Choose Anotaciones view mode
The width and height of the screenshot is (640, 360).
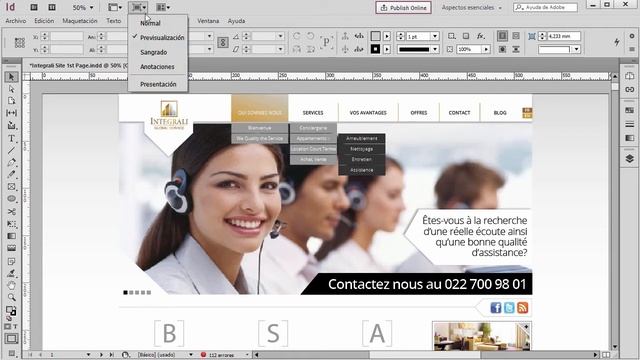[x=157, y=67]
